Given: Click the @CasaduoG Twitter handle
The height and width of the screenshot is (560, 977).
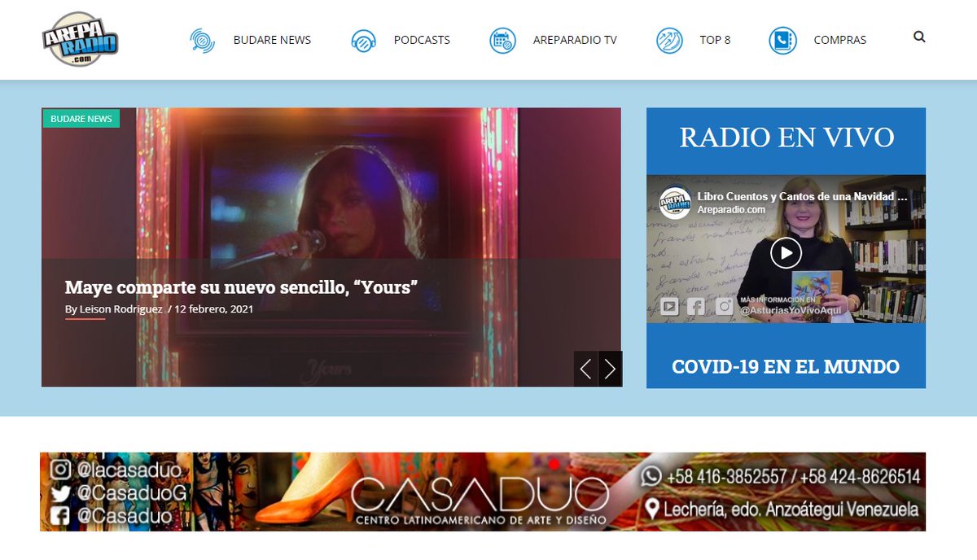Looking at the screenshot, I should pos(132,493).
